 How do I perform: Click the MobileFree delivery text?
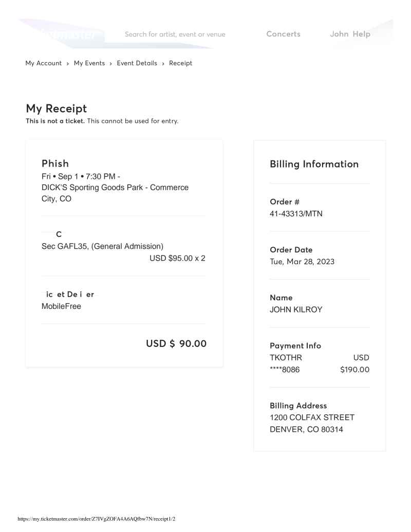[x=61, y=306]
